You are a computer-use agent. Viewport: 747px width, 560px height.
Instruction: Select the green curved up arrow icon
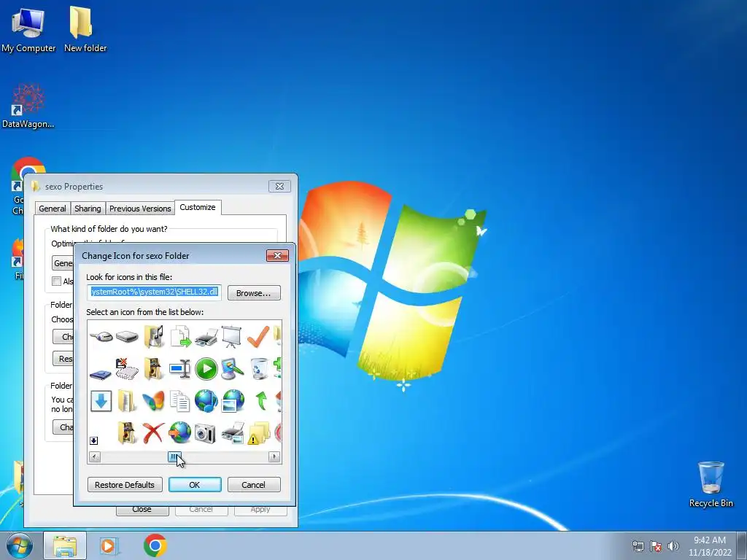pyautogui.click(x=260, y=401)
